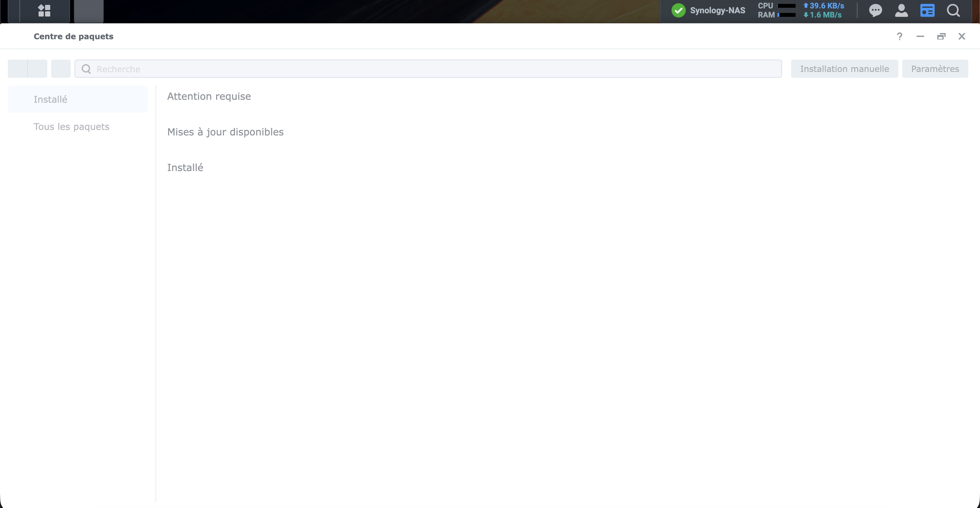Open the DSM search magnifier in the taskbar
Viewport: 980px width, 508px height.
[953, 10]
